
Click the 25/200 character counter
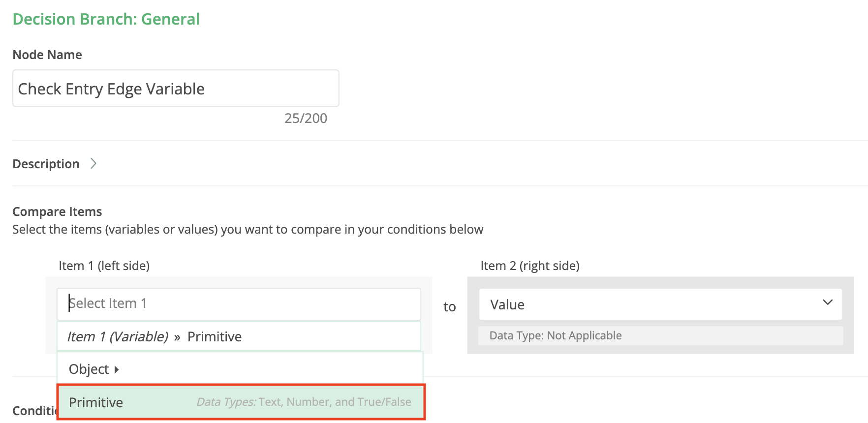click(306, 119)
